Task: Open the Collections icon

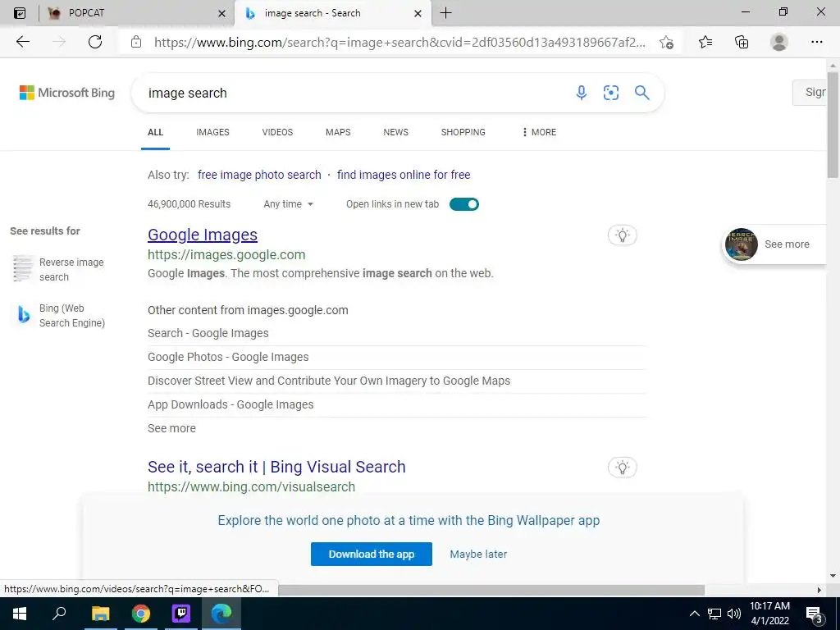Action: click(742, 42)
